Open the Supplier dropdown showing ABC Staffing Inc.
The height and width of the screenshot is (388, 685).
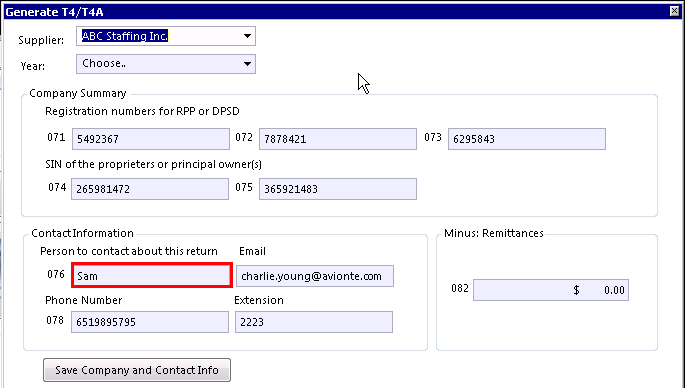166,36
